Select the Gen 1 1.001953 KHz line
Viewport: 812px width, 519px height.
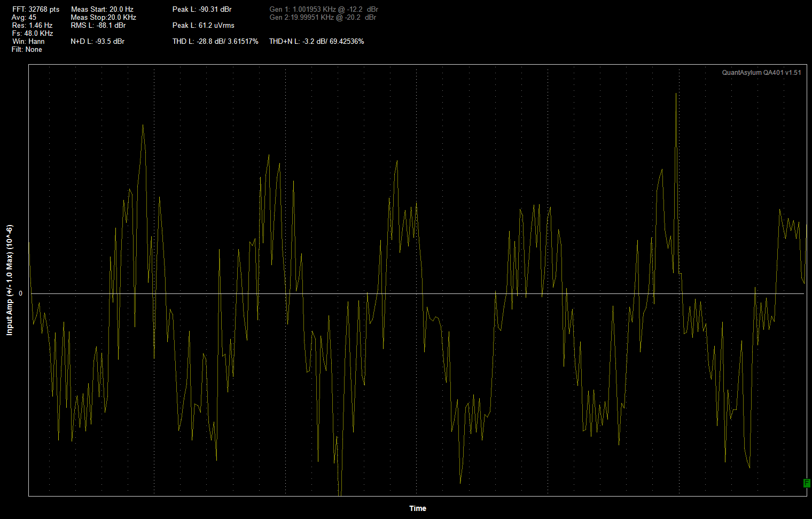[x=324, y=10]
